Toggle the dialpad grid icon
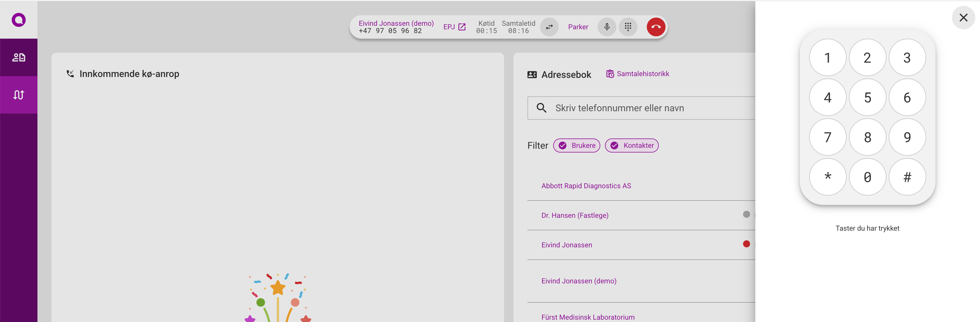980x322 pixels. click(x=628, y=27)
